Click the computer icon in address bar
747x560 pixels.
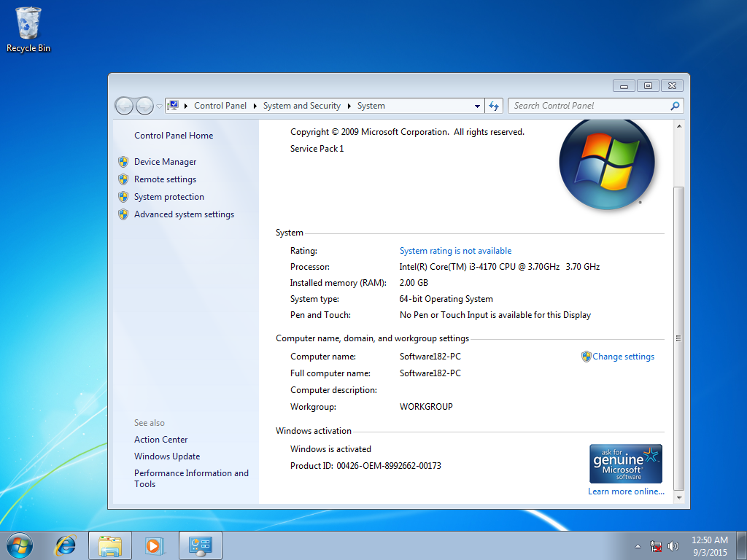pyautogui.click(x=174, y=105)
